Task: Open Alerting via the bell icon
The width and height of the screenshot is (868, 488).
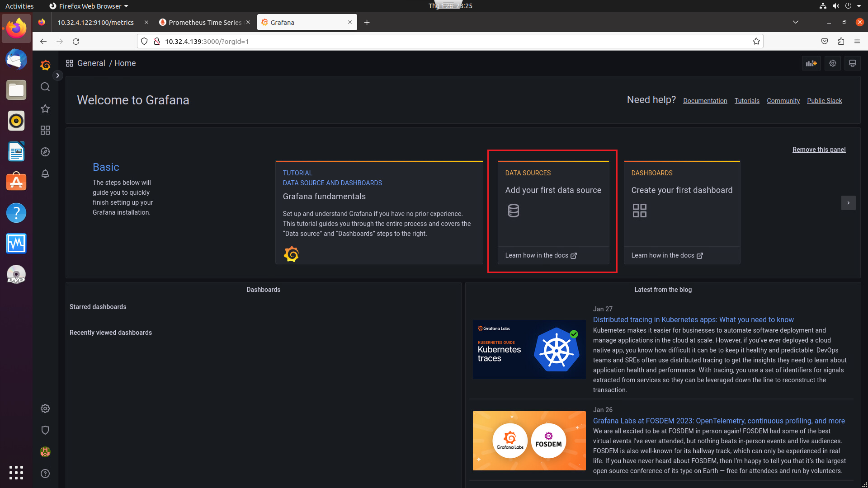Action: 45,174
